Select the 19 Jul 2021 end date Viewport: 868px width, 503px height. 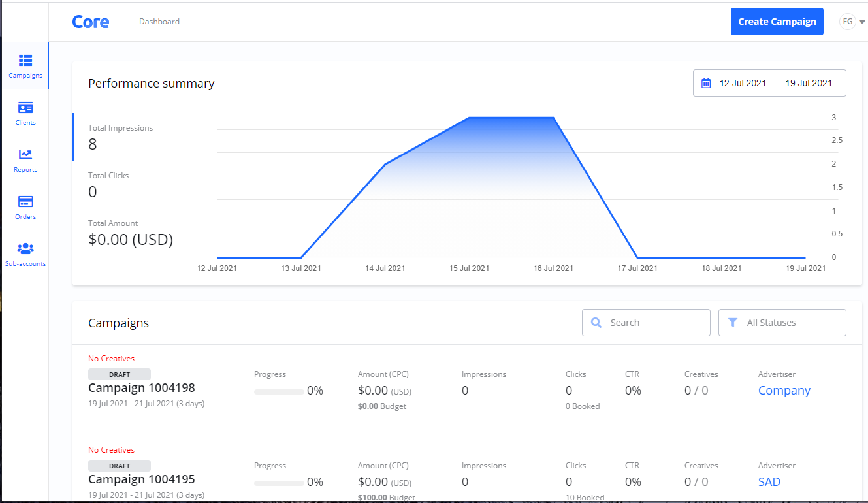click(809, 83)
